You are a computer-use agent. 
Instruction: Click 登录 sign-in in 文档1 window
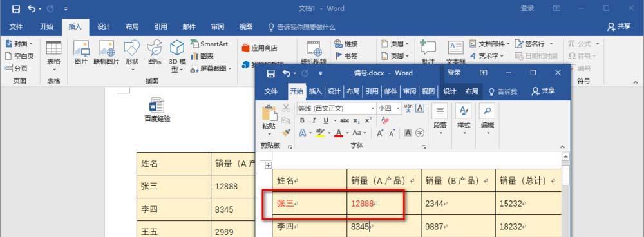pyautogui.click(x=527, y=8)
